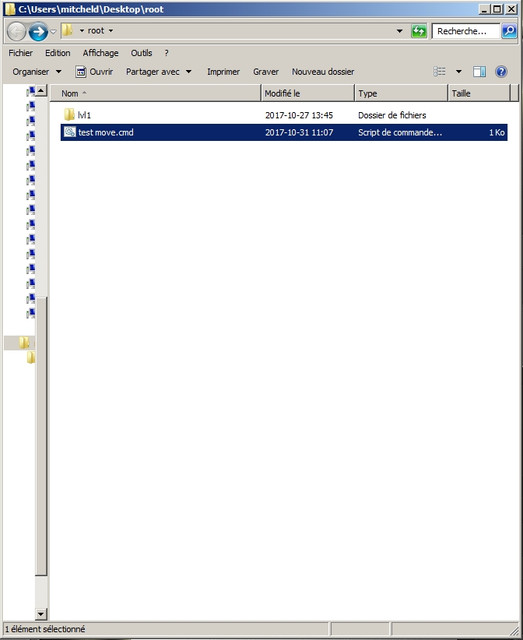The height and width of the screenshot is (640, 523).
Task: Click the Ouvrir button
Action: [94, 72]
